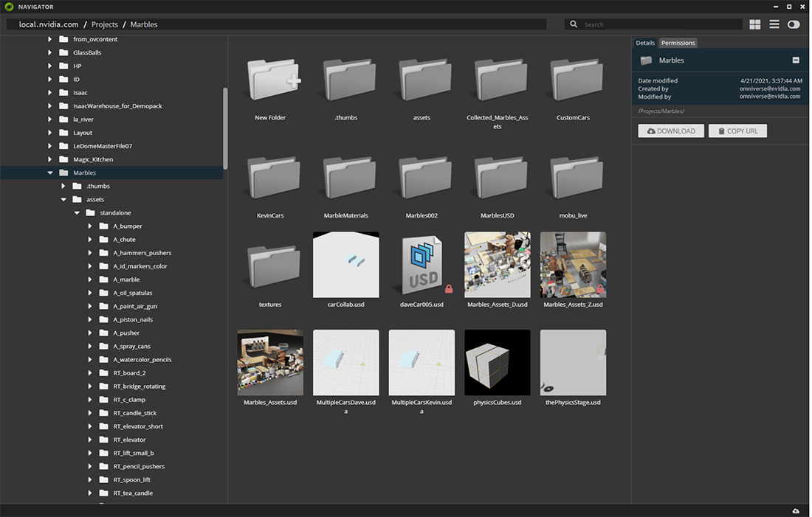Select LeDomeMasterFile07 in tree
The image size is (812, 517).
[x=103, y=146]
